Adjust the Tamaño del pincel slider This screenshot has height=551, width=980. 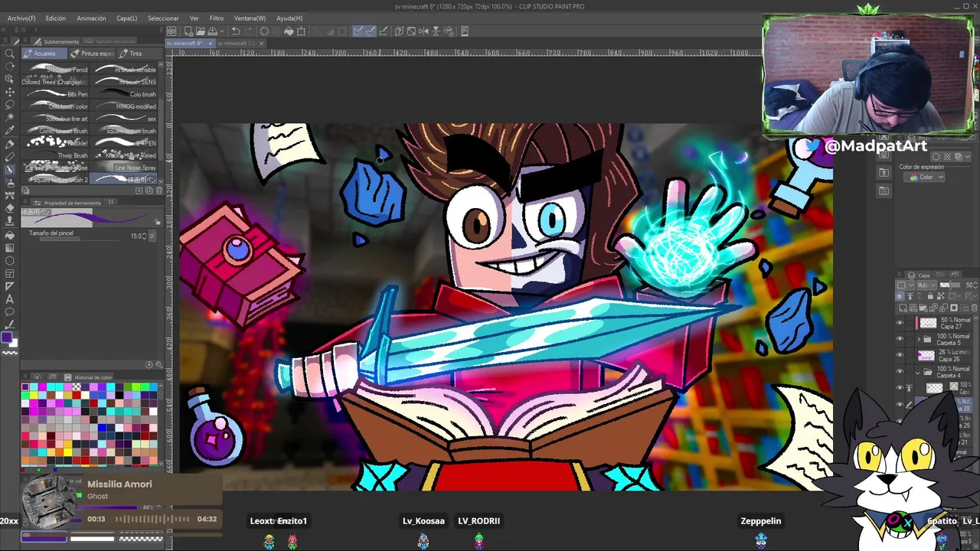click(x=80, y=239)
